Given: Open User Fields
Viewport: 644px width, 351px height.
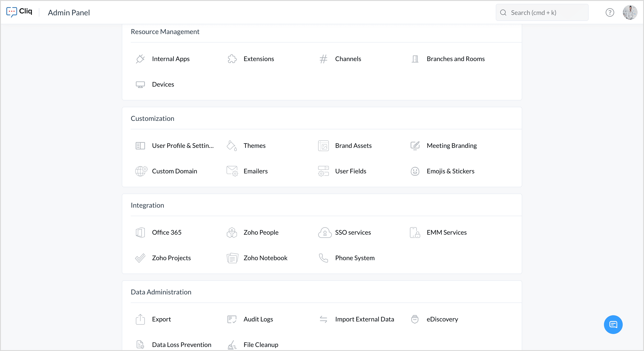Looking at the screenshot, I should [351, 171].
